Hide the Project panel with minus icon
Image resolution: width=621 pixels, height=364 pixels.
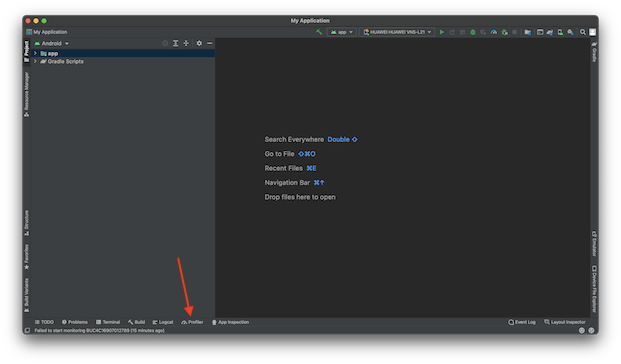coord(210,43)
